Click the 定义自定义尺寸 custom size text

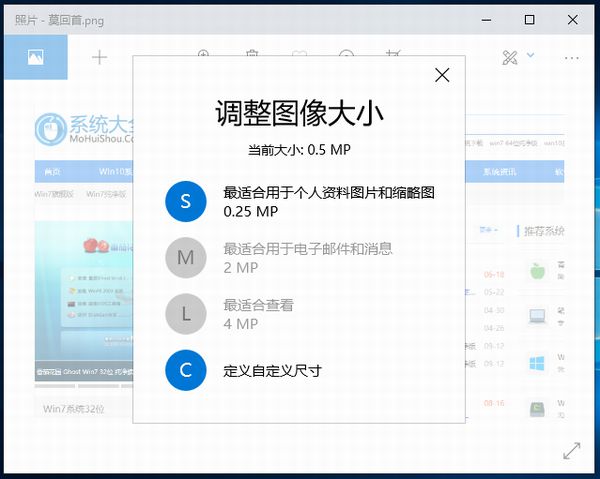(272, 370)
